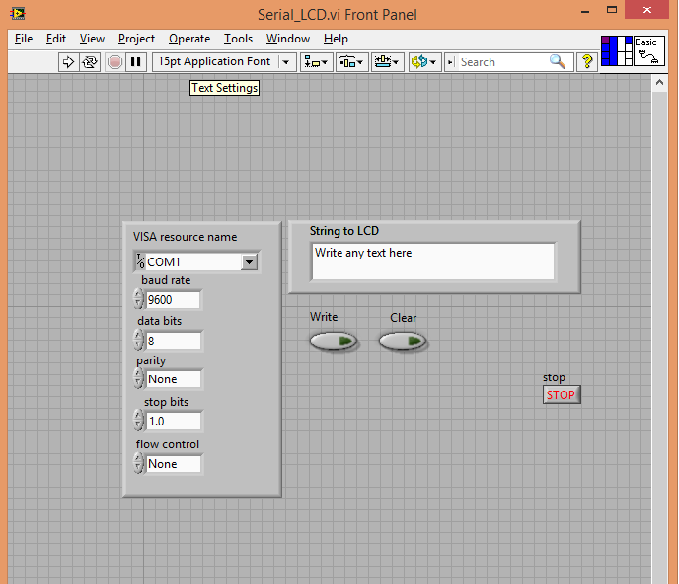The width and height of the screenshot is (679, 584).
Task: Expand the VISA resource name dropdown
Action: coord(249,262)
